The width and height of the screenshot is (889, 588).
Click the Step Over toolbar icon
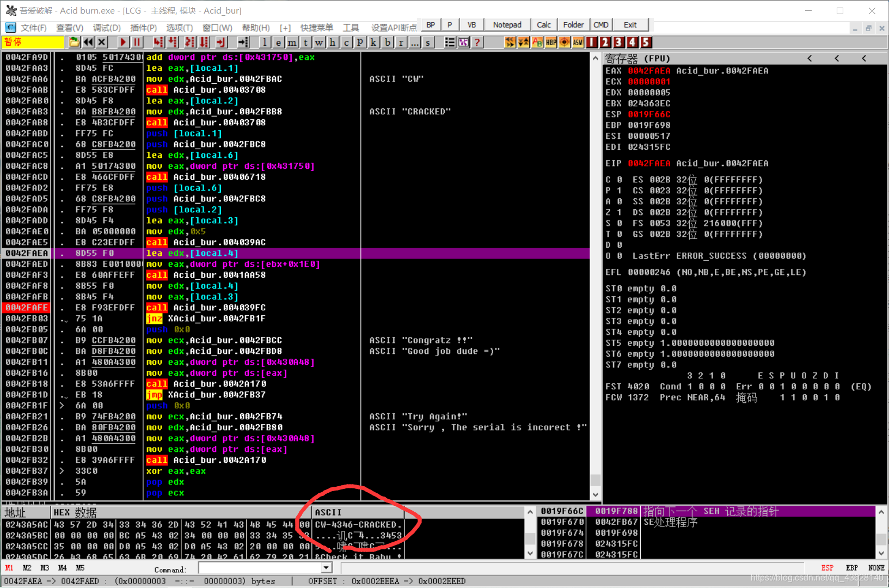[x=173, y=42]
